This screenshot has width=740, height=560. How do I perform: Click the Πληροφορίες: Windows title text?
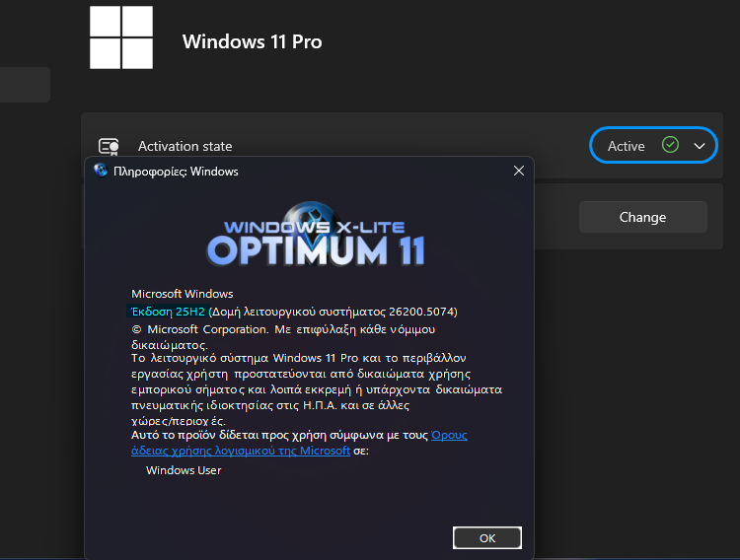click(x=177, y=172)
